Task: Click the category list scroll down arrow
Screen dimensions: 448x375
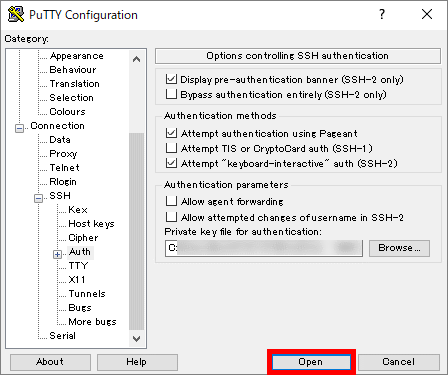Action: (136, 339)
